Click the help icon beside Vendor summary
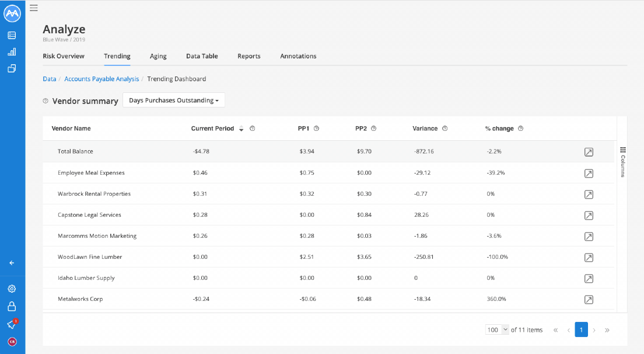Viewport: 644px width, 354px height. pos(45,100)
